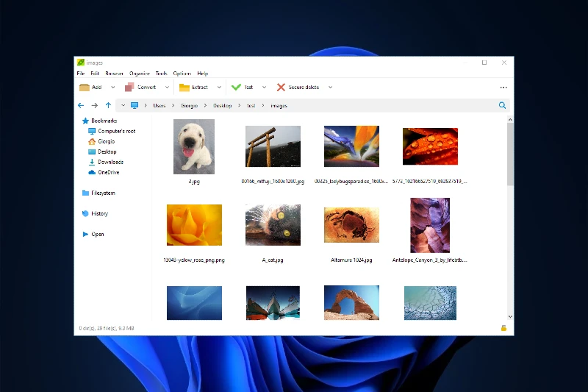Viewport: 588px width, 392px height.
Task: Select the Altamura 1024.jpg thumbnail
Action: click(351, 225)
